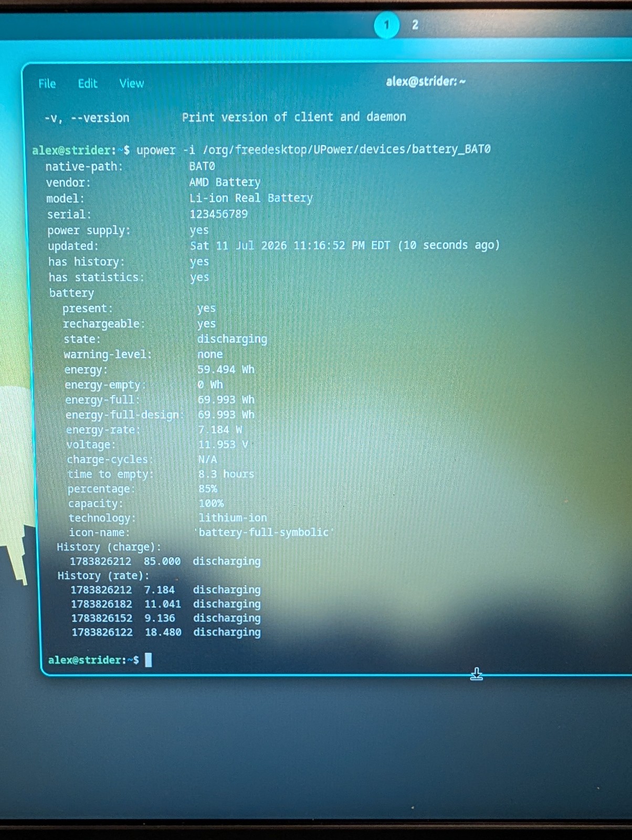Click the timestamp '1783826182' in rate history
This screenshot has width=632, height=840.
coord(102,604)
